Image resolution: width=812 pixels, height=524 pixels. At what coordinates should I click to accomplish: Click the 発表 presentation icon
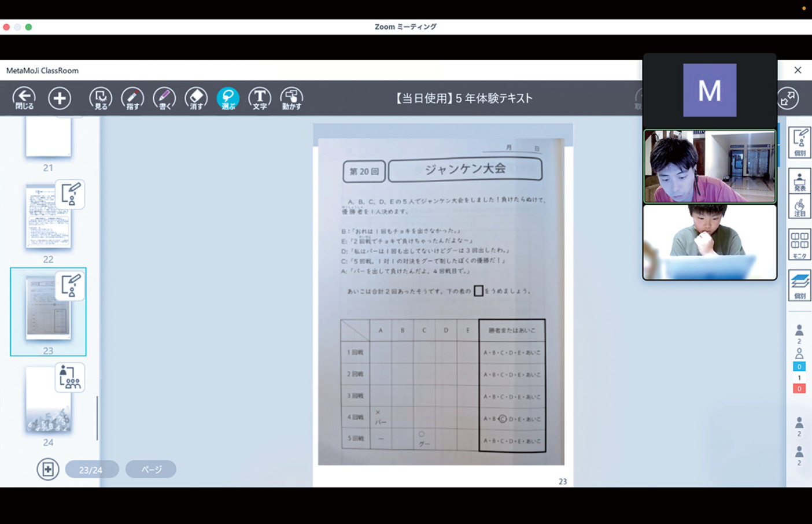click(800, 182)
